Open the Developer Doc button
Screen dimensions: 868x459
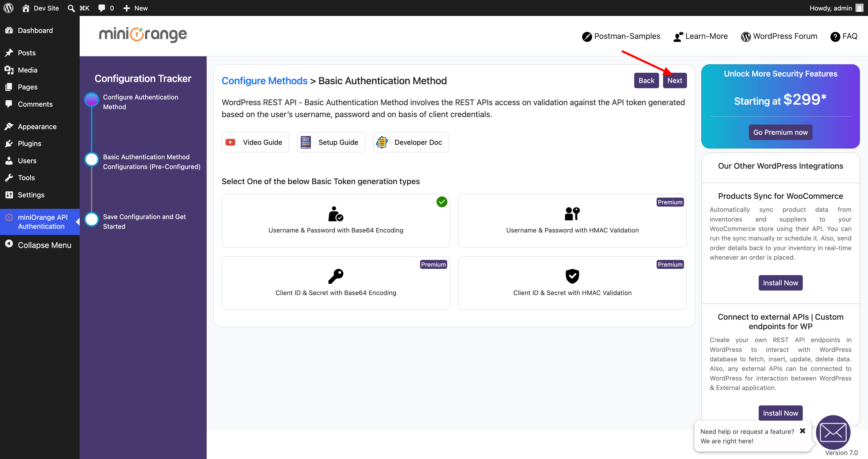411,142
